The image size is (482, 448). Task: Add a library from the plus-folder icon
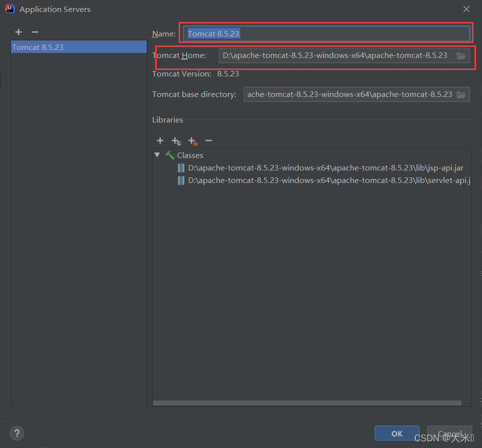coord(193,141)
